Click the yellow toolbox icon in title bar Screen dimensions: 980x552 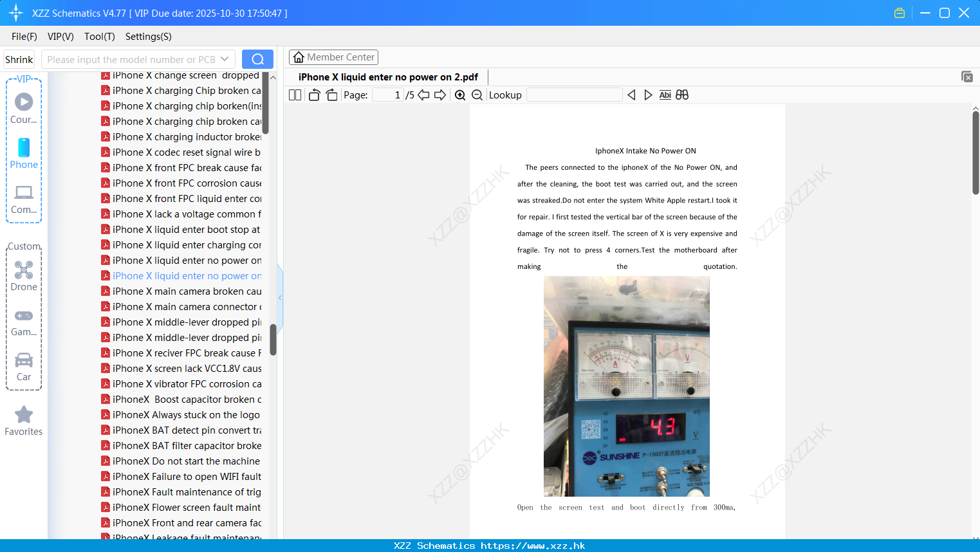pyautogui.click(x=900, y=13)
